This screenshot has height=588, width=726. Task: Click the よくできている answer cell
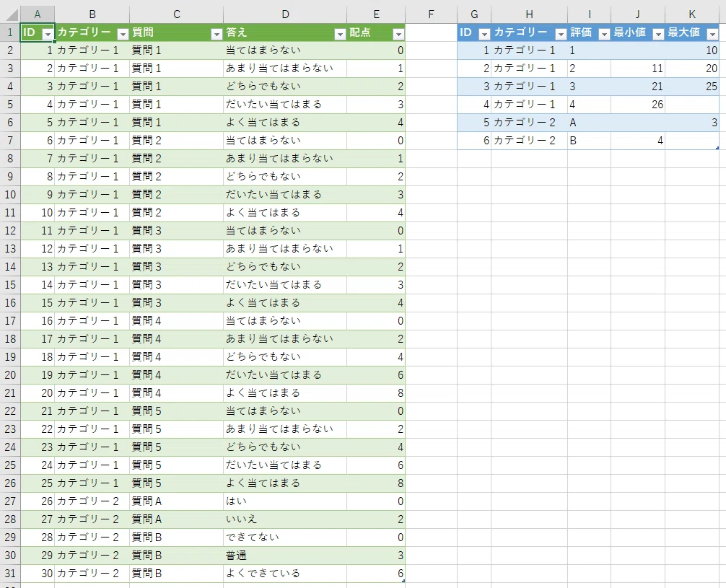click(285, 573)
